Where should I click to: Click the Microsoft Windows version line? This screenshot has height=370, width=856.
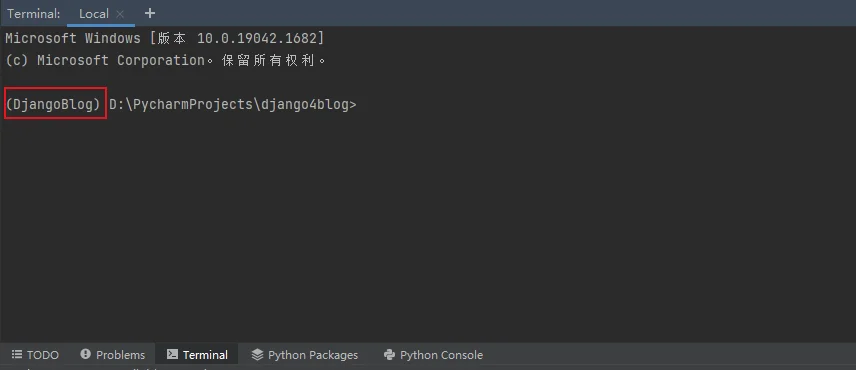(x=165, y=38)
